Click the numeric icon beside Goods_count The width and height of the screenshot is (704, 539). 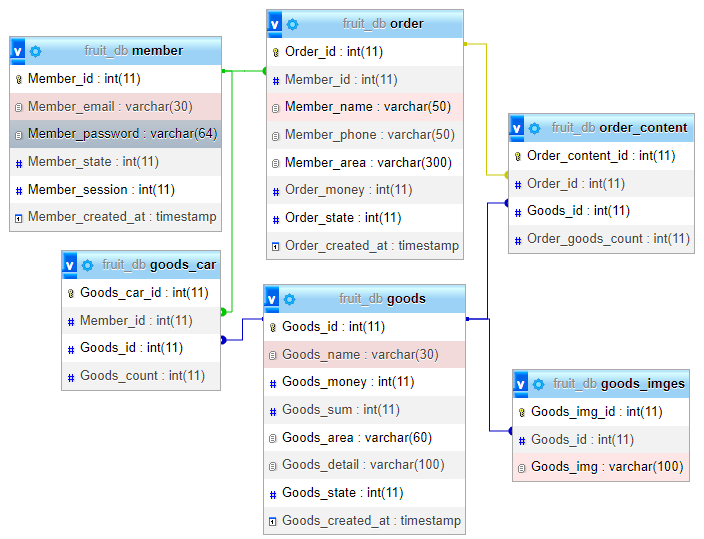point(71,378)
